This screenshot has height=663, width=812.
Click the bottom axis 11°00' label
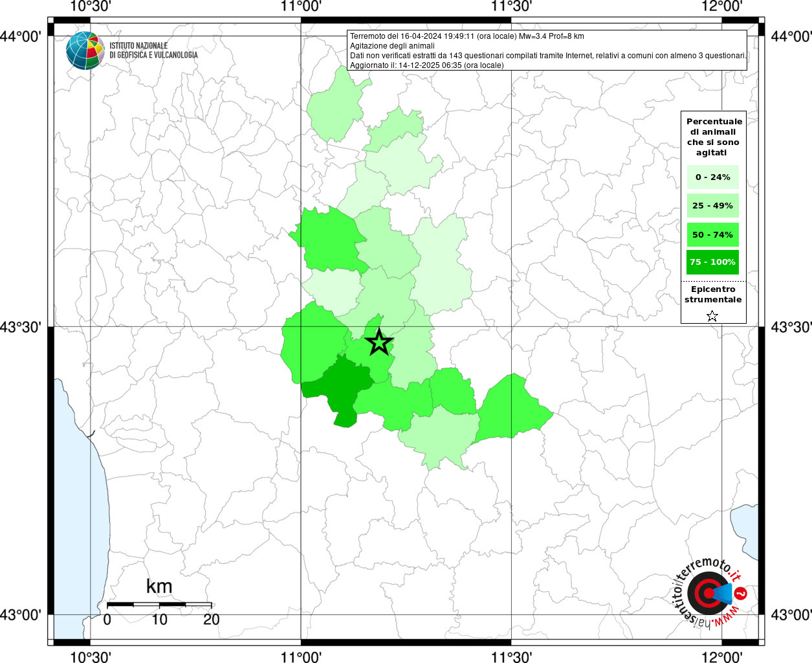(x=301, y=657)
